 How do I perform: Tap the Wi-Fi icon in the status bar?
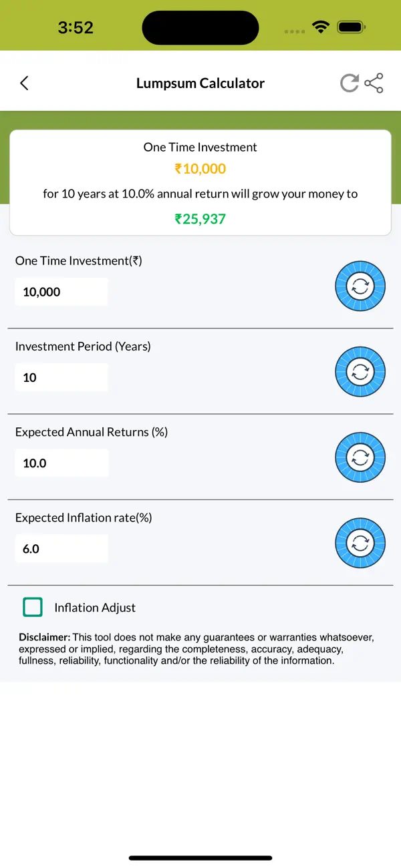[x=320, y=27]
